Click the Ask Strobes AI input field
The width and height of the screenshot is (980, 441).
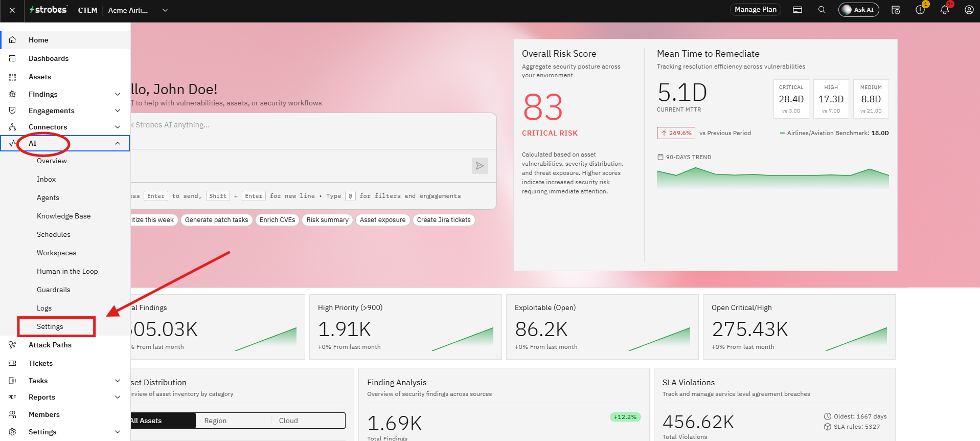coord(313,131)
